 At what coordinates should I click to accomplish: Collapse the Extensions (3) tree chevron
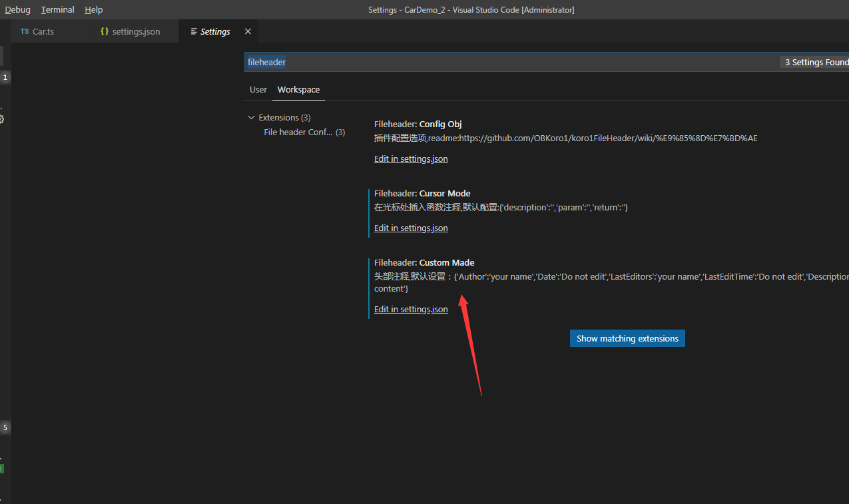coord(251,118)
